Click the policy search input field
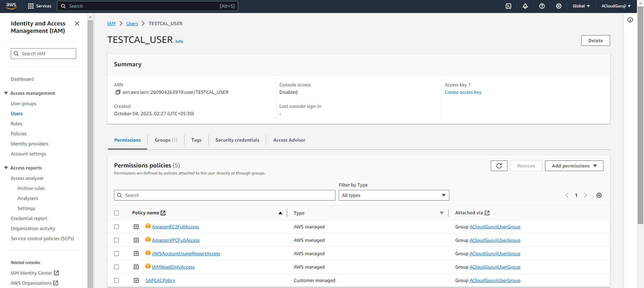The image size is (644, 288). 224,195
